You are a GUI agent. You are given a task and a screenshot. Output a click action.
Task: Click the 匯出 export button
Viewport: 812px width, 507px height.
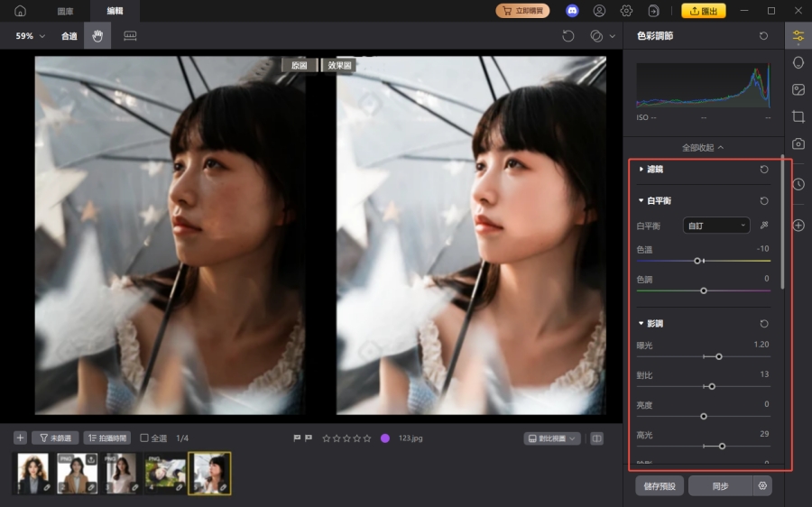703,11
